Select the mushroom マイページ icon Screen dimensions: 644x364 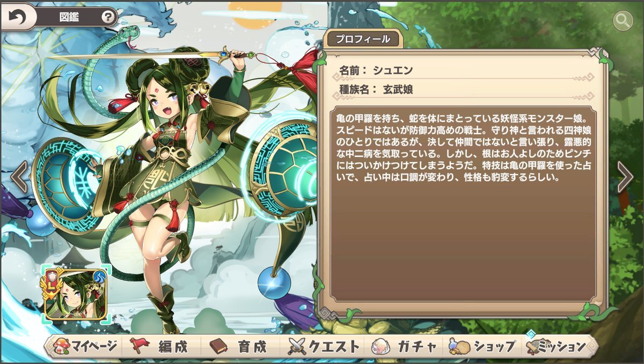(x=62, y=346)
